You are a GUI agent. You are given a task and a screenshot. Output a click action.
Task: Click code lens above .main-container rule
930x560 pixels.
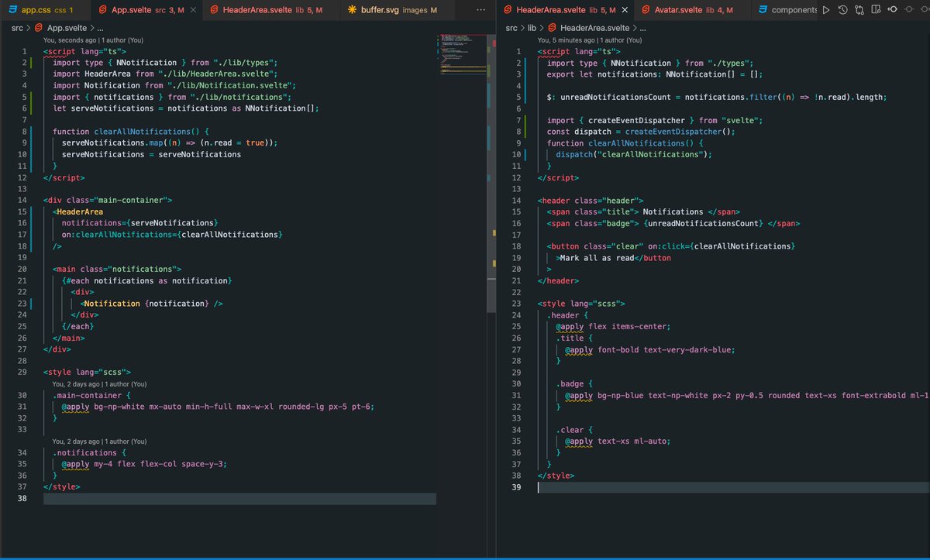(x=99, y=383)
